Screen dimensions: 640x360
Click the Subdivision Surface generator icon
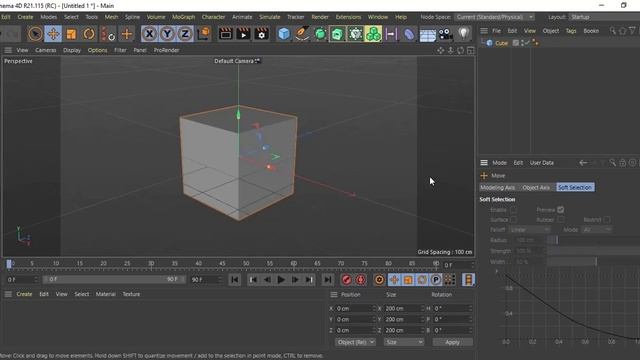[x=320, y=34]
